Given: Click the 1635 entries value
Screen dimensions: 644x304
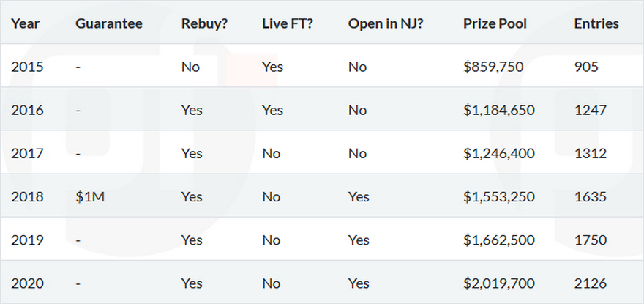Looking at the screenshot, I should 590,196.
